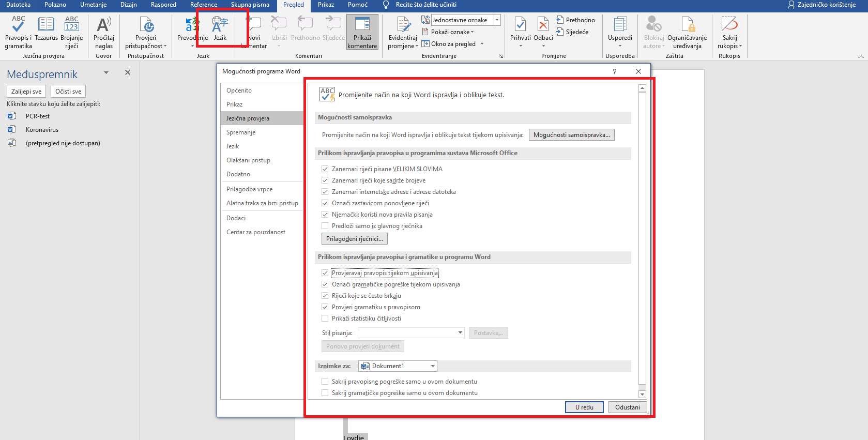
Task: Expand Provjeri pristupačnost dropdown arrow
Action: [x=165, y=47]
